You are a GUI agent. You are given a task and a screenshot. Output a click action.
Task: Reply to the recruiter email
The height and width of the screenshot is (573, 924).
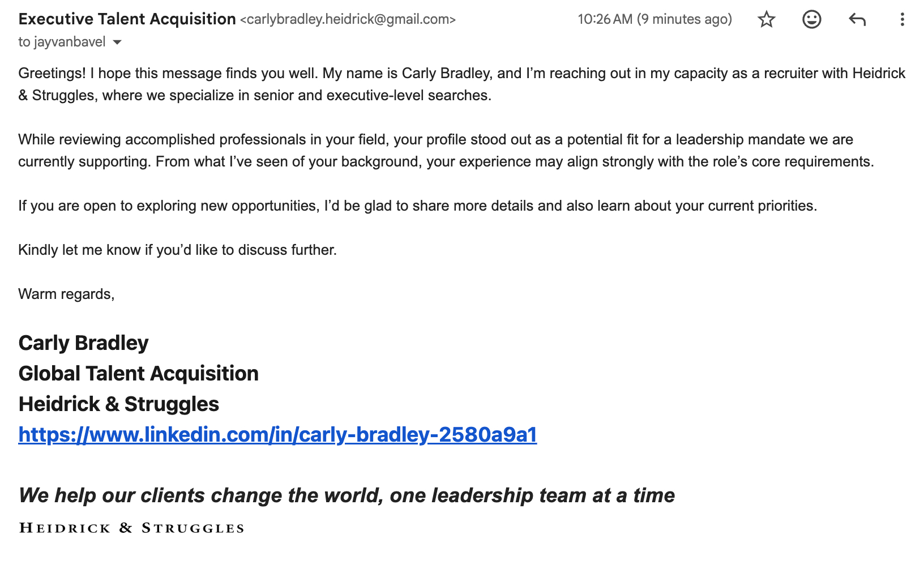tap(857, 20)
